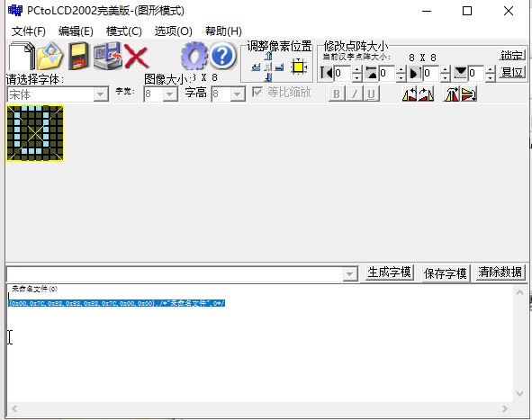Screen dimensions: 532x420
Task: Open options with the blue gear icon
Action: 194,56
